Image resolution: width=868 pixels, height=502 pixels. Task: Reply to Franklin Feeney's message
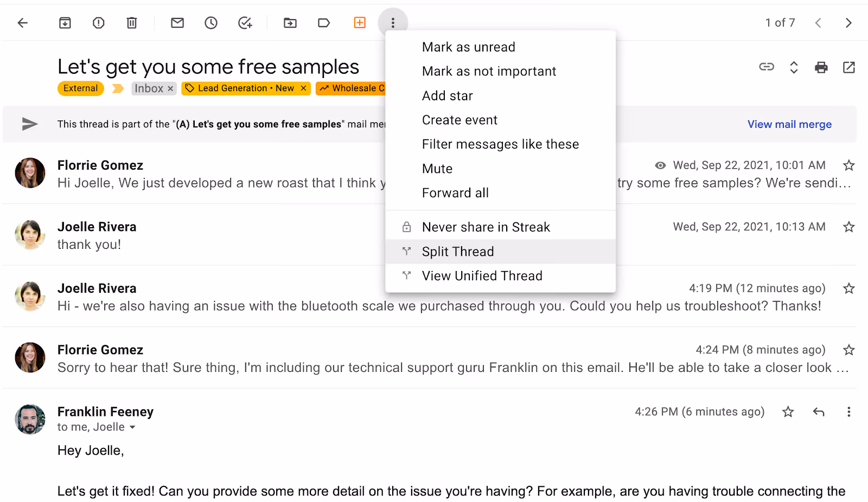(819, 412)
